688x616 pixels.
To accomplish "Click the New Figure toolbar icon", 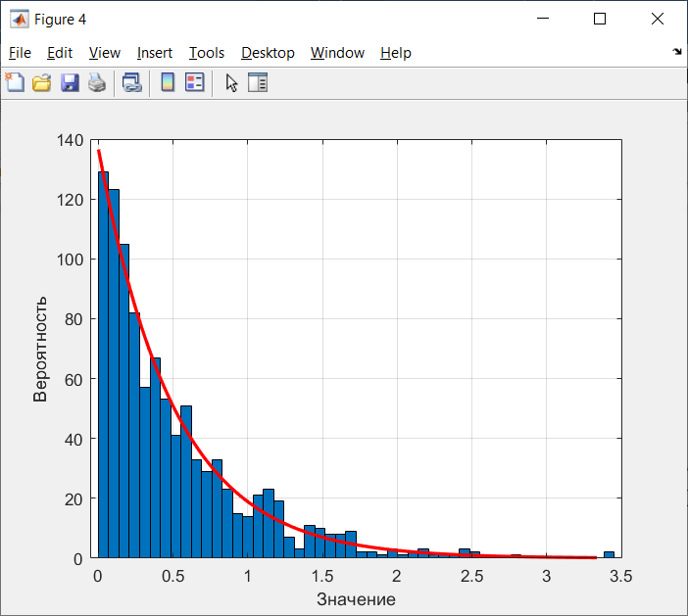I will pos(15,82).
